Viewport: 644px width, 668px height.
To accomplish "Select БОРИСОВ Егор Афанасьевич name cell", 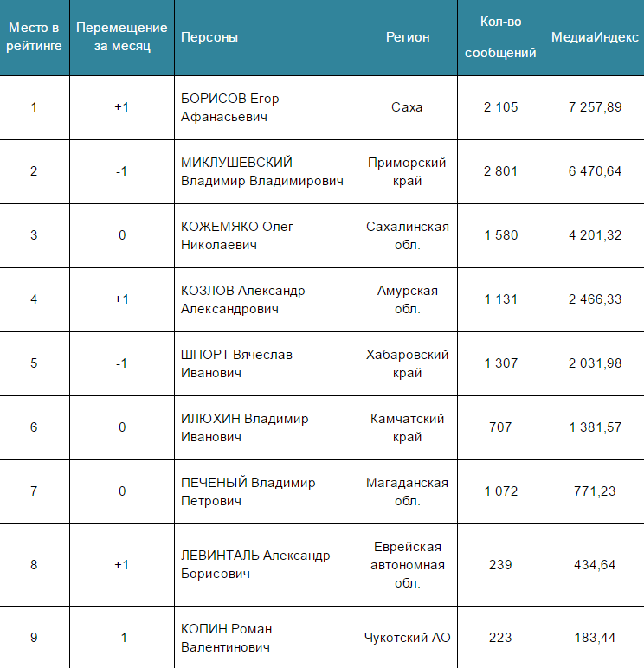I will click(x=266, y=108).
